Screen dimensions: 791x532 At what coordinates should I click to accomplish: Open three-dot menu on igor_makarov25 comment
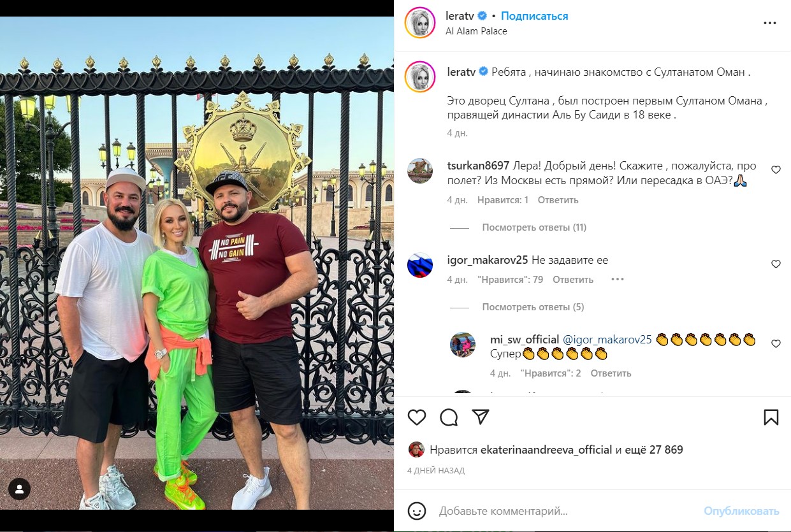(x=618, y=279)
